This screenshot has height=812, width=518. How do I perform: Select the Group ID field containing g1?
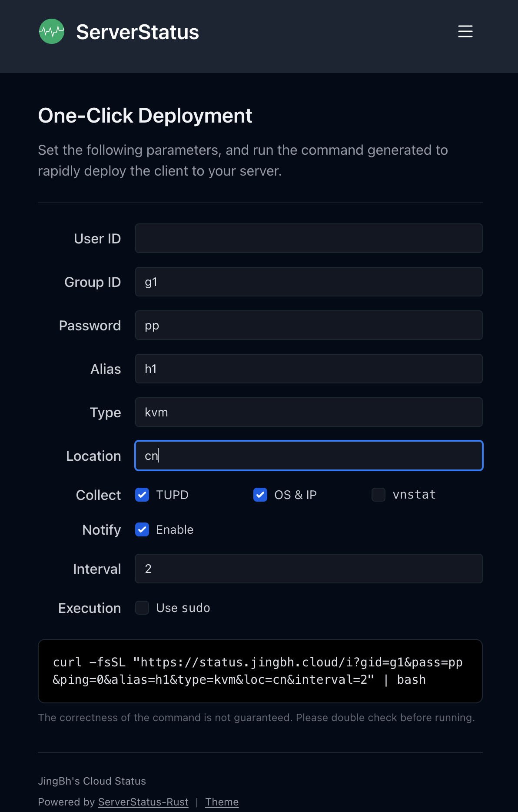[309, 282]
